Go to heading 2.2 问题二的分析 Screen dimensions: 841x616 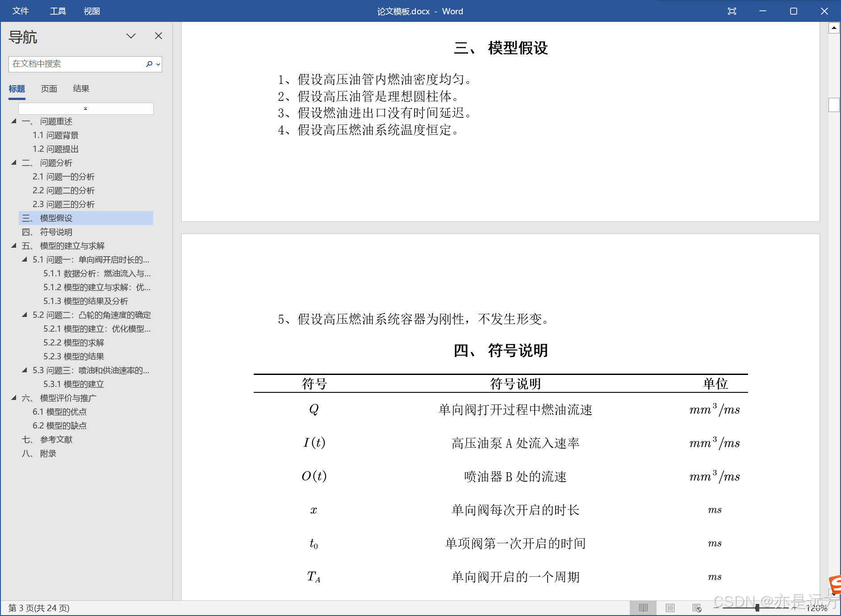click(63, 191)
